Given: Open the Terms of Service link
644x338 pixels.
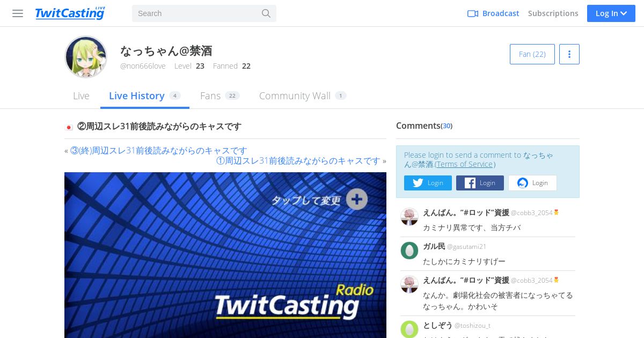Looking at the screenshot, I should click(x=465, y=164).
